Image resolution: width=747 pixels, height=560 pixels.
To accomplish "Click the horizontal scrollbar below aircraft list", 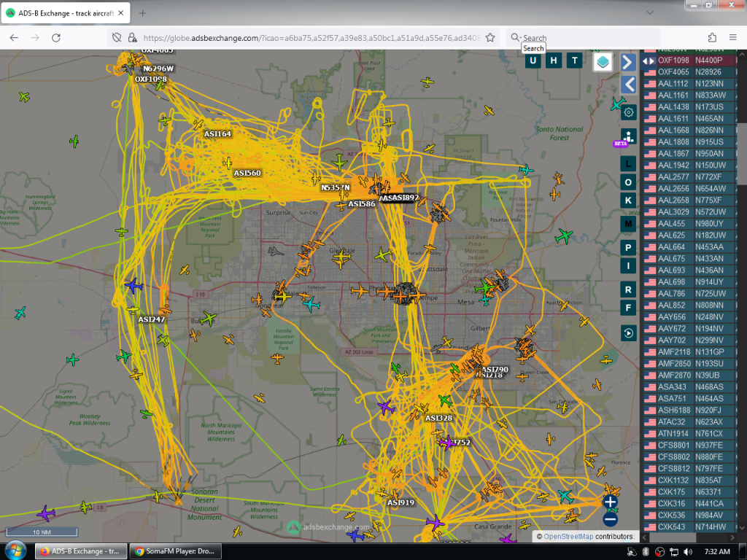I will 673,537.
